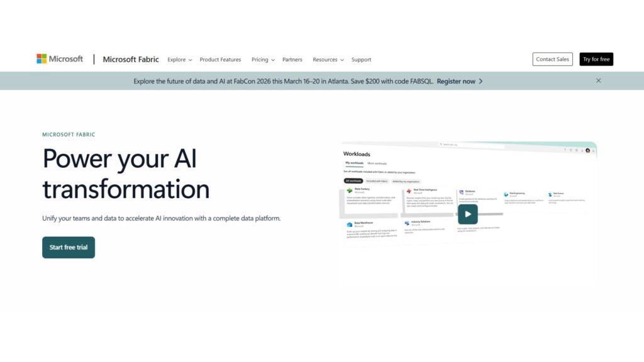
Task: Expand the Resources menu
Action: pyautogui.click(x=328, y=60)
